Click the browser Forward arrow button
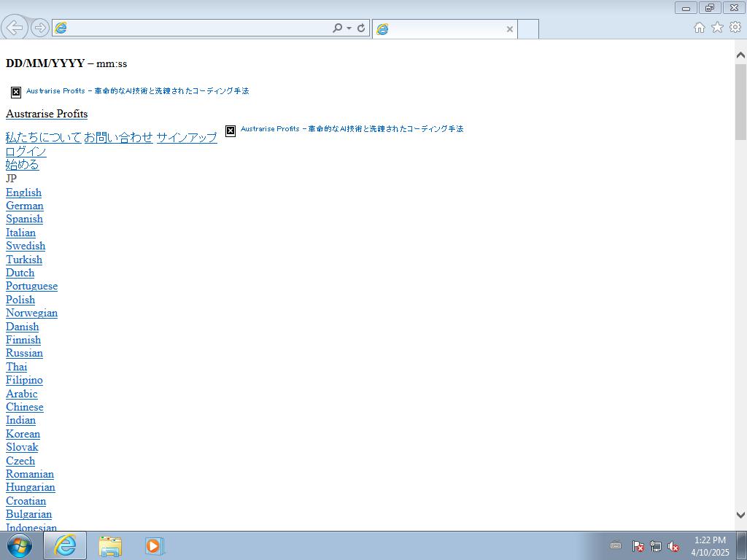The height and width of the screenshot is (560, 747). 40,28
